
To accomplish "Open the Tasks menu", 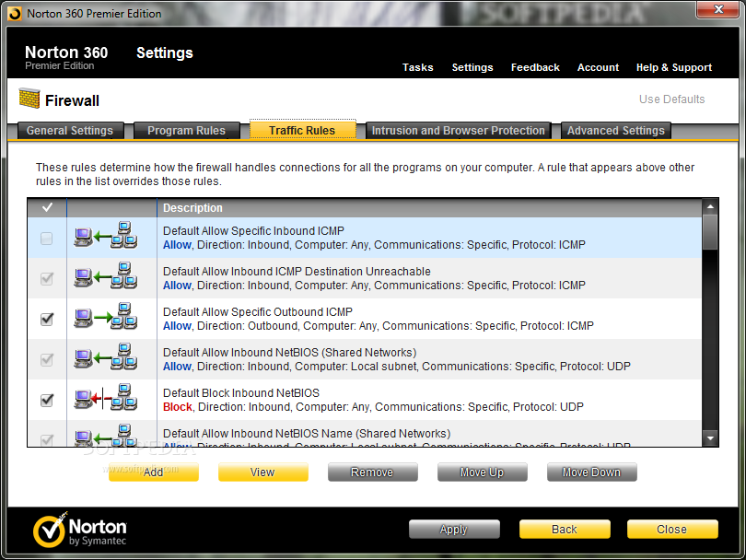I will (418, 67).
